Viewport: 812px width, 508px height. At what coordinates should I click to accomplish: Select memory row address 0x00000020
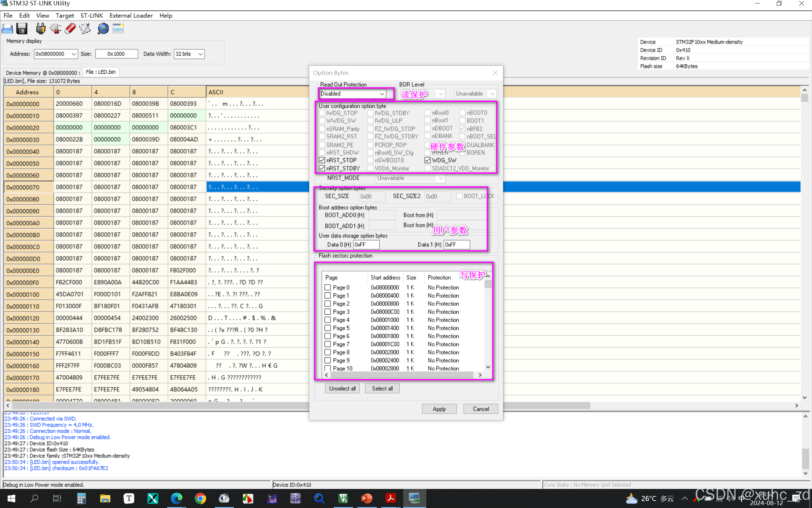29,128
